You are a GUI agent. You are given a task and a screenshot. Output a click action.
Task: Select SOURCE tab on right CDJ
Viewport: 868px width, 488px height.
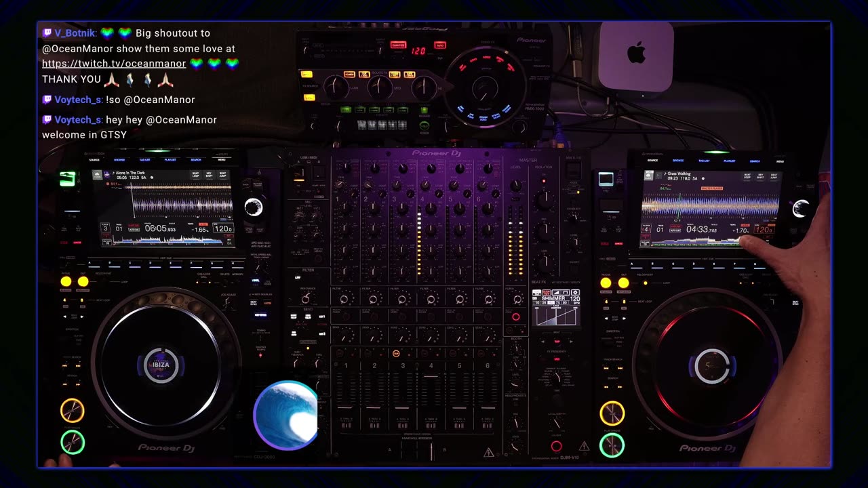(x=652, y=161)
